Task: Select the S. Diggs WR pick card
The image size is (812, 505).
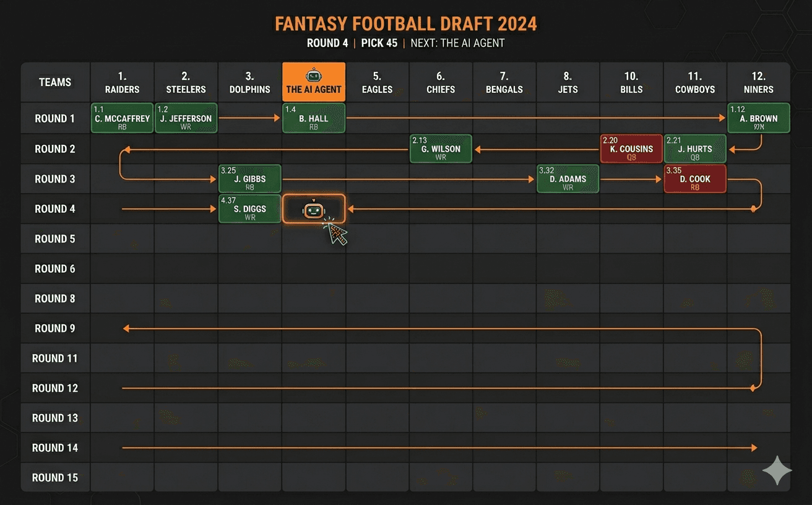Action: pyautogui.click(x=249, y=209)
